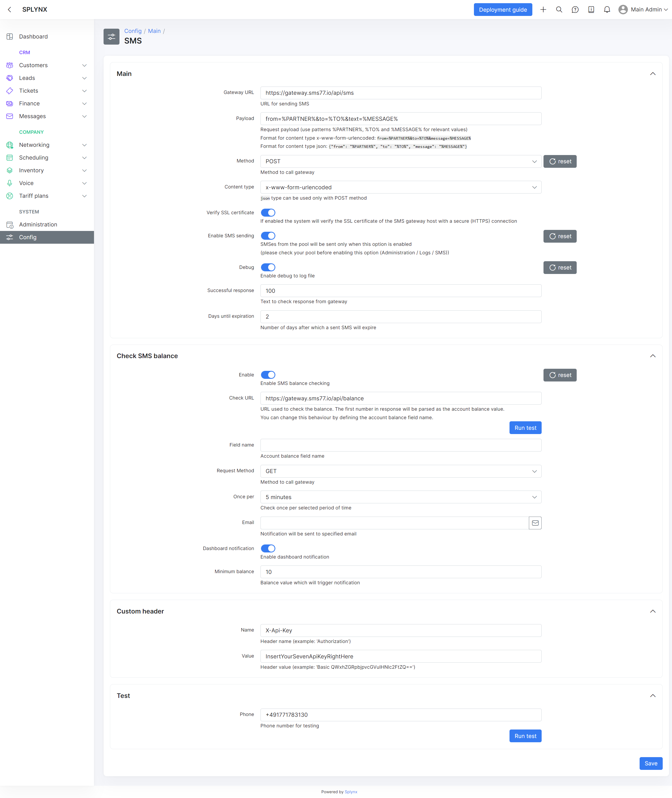Open Administration in the sidebar
The width and height of the screenshot is (672, 798).
click(x=38, y=224)
